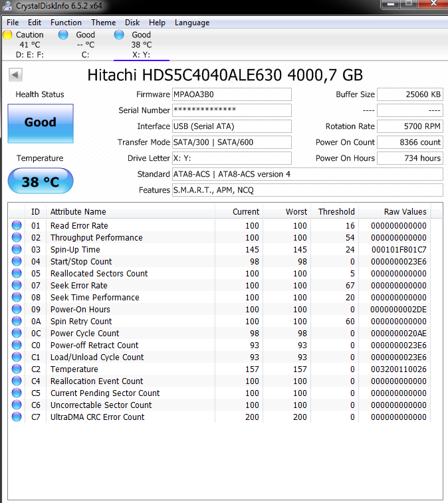Screen dimensions: 448x503
Task: Click the Spin-Up Time attribute name
Action: point(75,250)
